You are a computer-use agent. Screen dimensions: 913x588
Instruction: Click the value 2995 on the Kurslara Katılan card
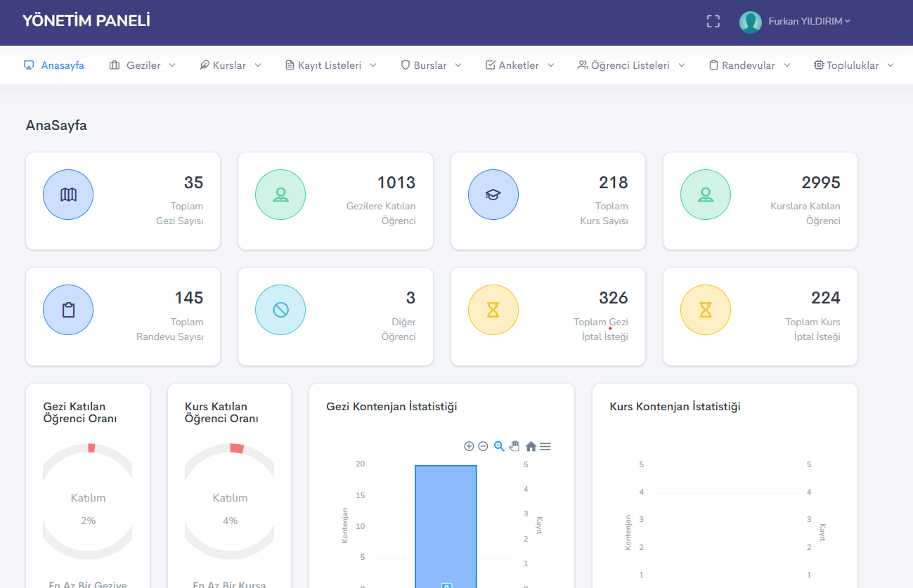821,183
